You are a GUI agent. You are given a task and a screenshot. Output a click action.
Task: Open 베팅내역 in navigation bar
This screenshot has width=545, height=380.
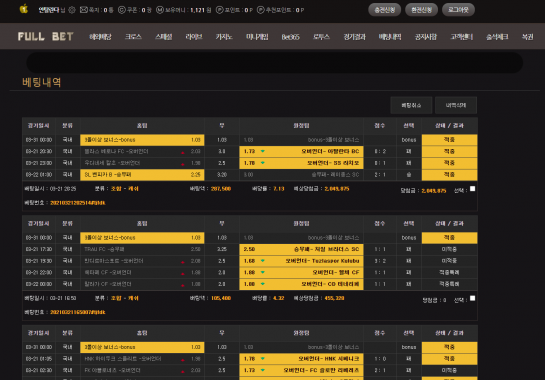[x=390, y=37]
